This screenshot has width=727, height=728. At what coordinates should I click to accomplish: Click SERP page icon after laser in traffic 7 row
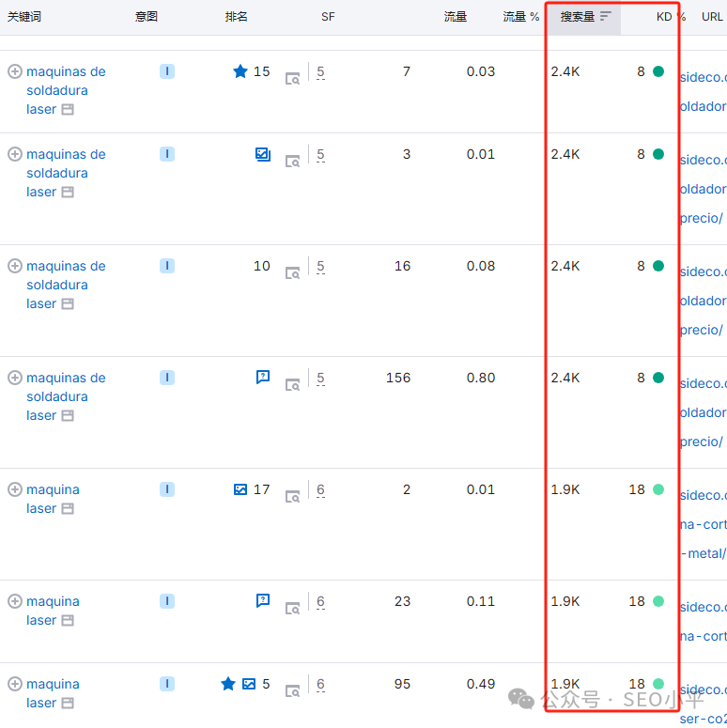tap(68, 110)
